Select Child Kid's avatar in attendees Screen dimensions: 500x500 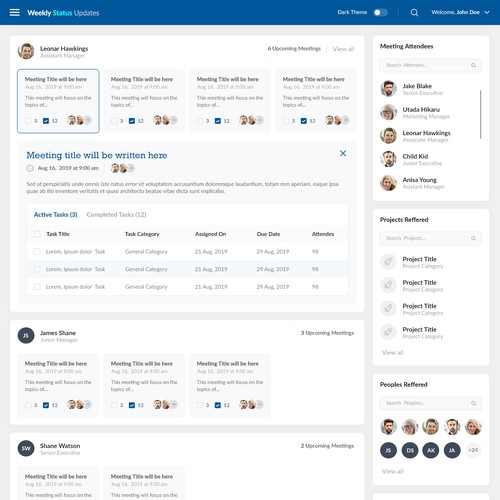[388, 159]
